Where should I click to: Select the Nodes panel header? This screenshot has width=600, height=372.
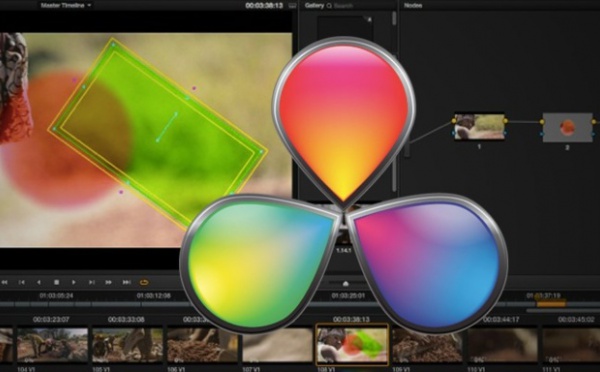413,5
